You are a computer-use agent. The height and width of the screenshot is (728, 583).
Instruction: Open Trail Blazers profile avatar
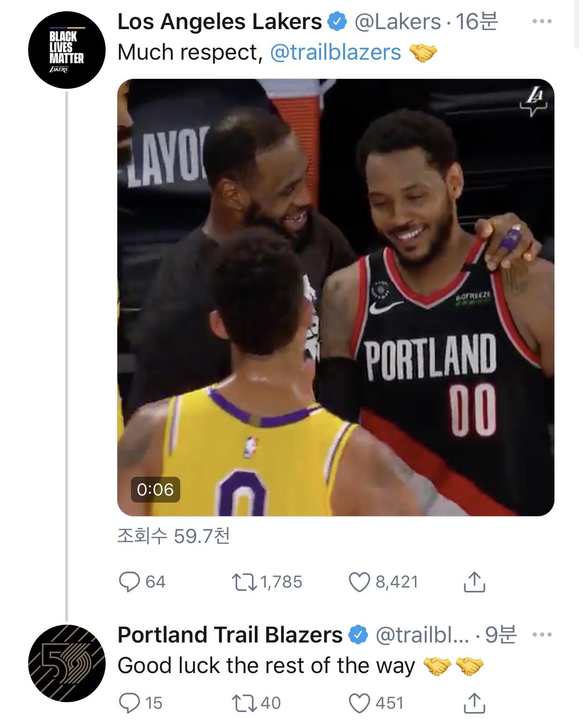(x=66, y=664)
